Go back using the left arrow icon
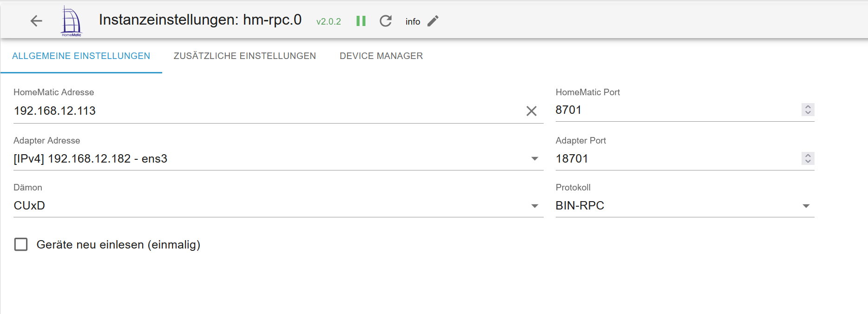The width and height of the screenshot is (868, 314). point(36,21)
